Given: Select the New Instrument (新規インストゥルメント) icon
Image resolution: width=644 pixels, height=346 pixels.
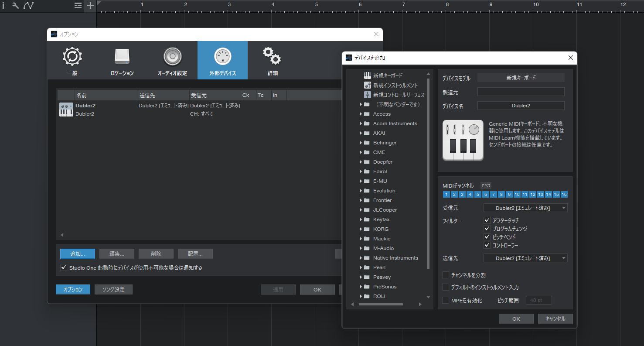Looking at the screenshot, I should pyautogui.click(x=367, y=85).
